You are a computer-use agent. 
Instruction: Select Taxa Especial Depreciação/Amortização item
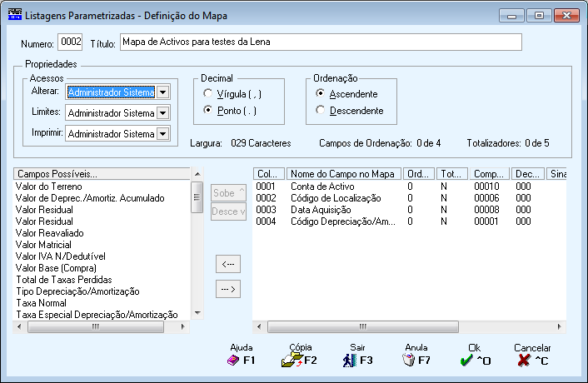(97, 315)
